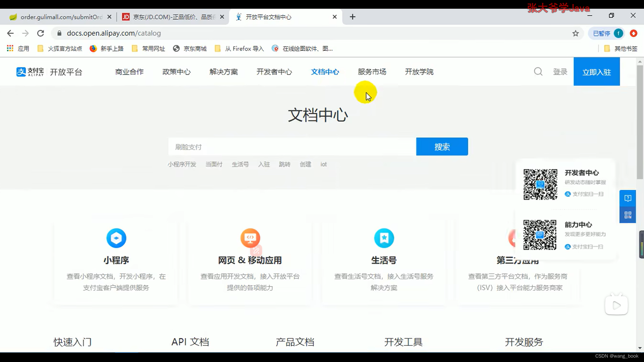Click the browser forward arrow

pyautogui.click(x=25, y=33)
